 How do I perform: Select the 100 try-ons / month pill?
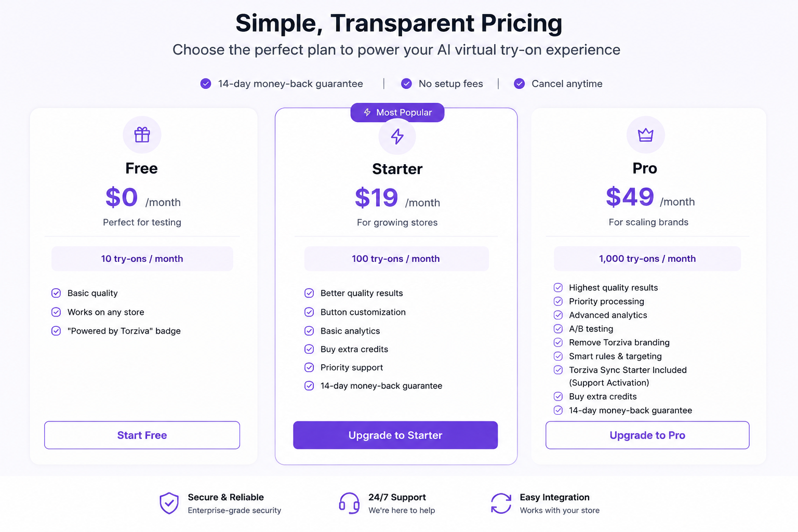tap(396, 259)
